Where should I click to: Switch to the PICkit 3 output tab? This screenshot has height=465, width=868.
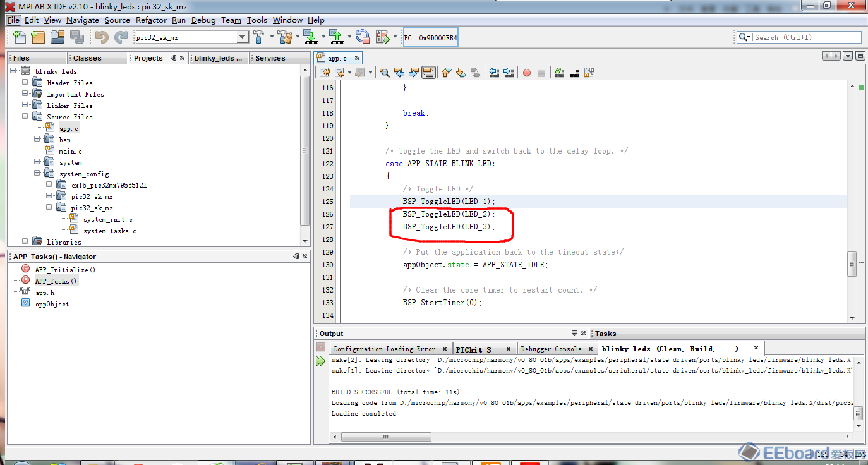[x=473, y=349]
